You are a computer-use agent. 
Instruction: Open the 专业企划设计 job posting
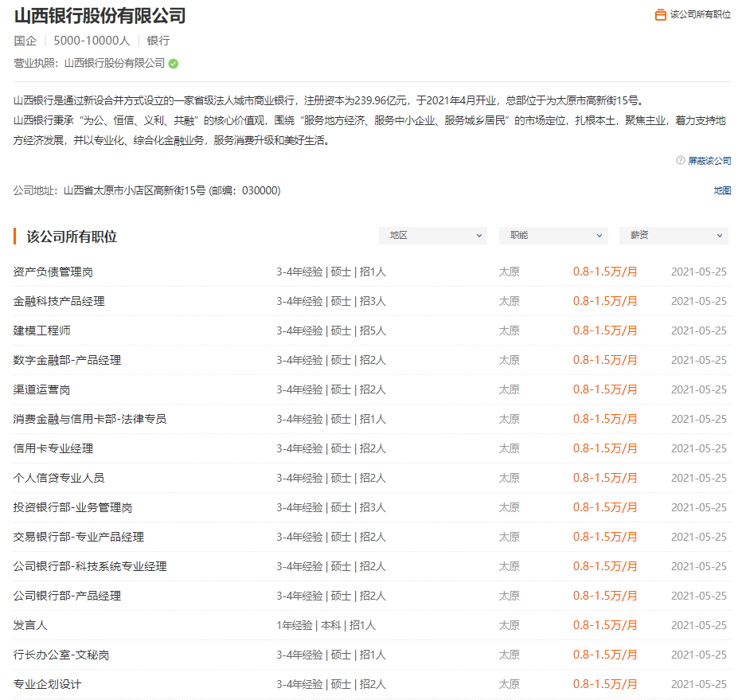pos(47,684)
